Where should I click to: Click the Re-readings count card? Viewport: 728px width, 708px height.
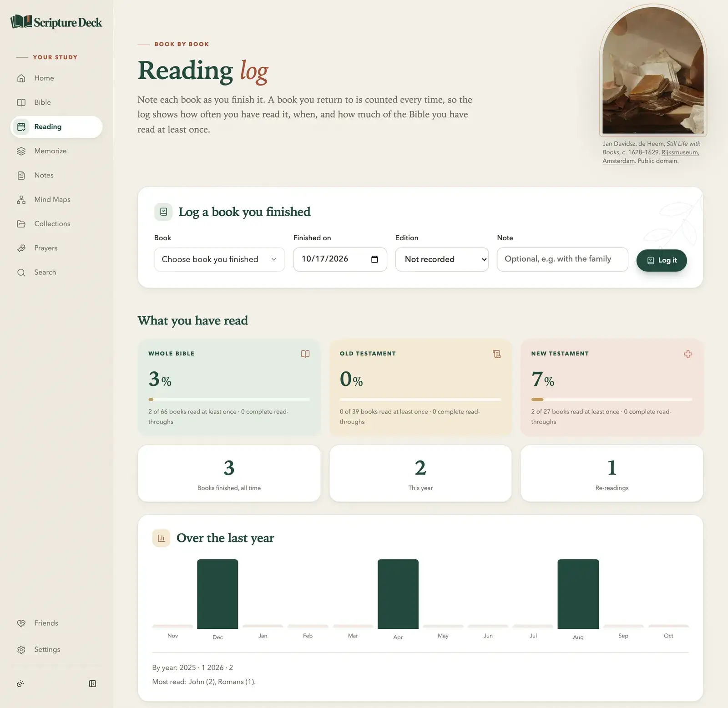tap(612, 474)
